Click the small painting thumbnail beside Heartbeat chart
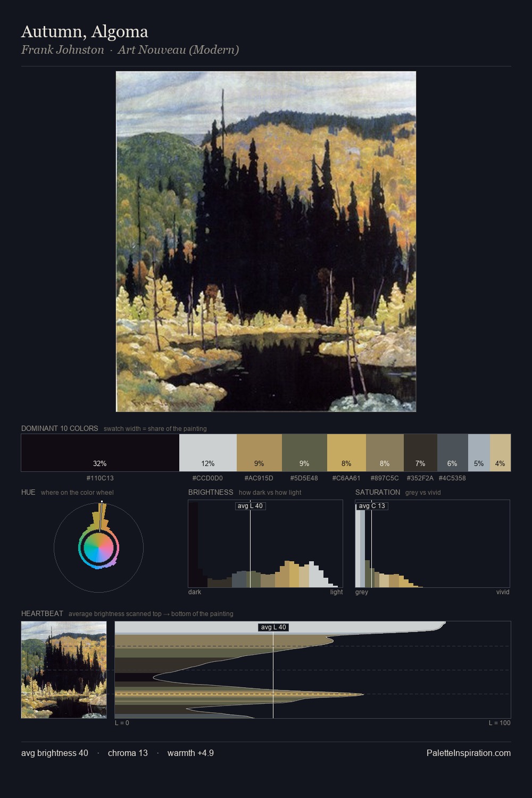This screenshot has height=798, width=532. point(64,670)
